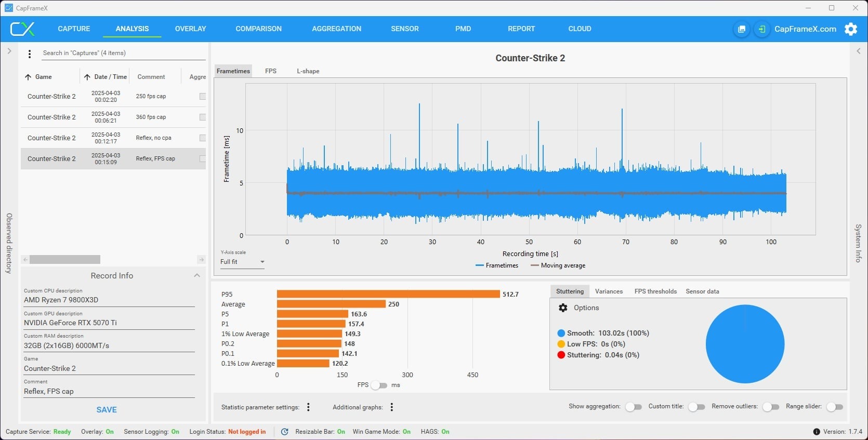Image resolution: width=868 pixels, height=440 pixels.
Task: Expand the System Info side panel
Action: (859, 51)
